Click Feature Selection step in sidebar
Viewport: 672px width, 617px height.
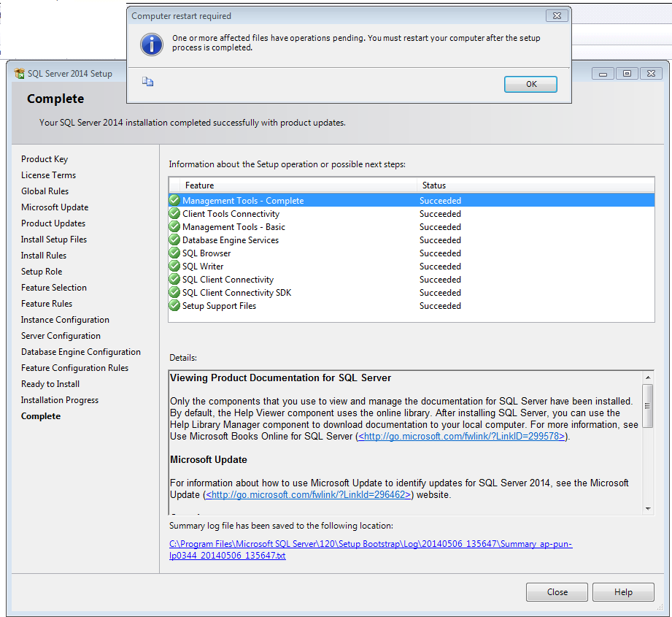click(x=54, y=288)
